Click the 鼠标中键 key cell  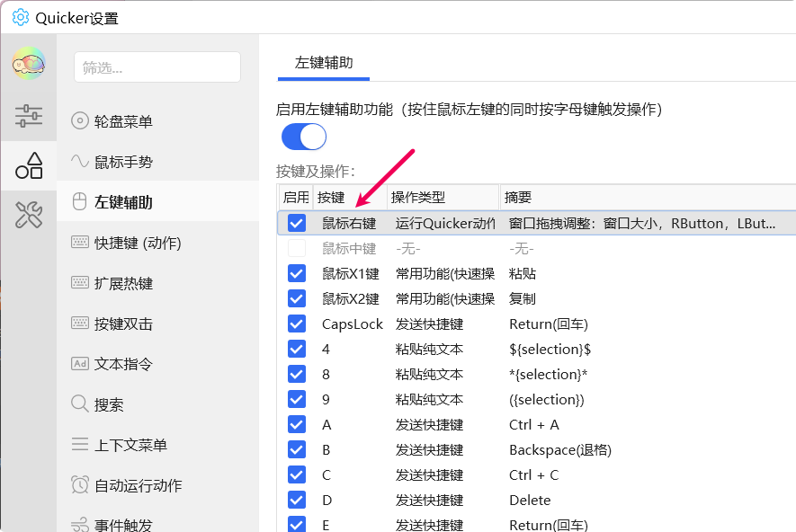349,249
